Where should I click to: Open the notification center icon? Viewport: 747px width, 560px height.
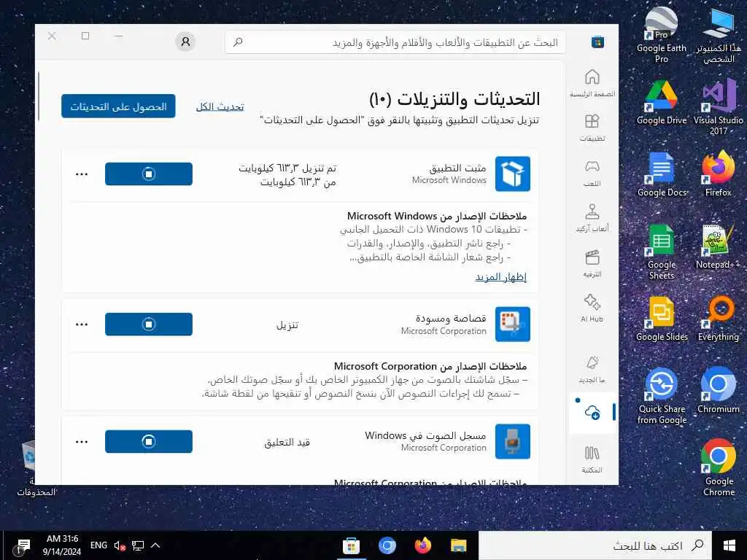tap(23, 545)
